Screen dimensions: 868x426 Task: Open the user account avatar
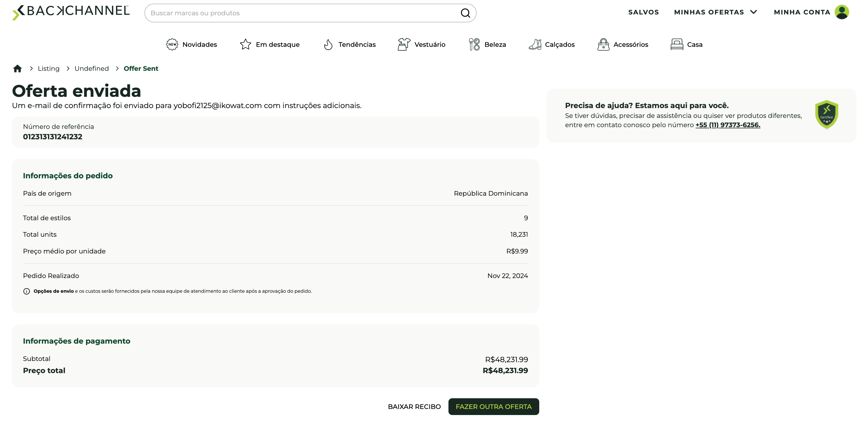click(x=841, y=12)
